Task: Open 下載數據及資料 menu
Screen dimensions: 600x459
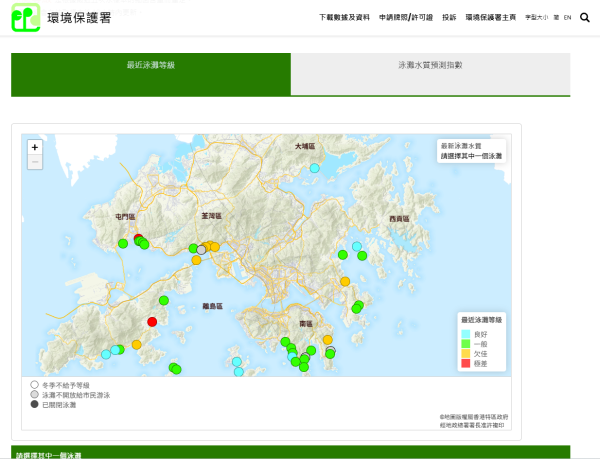Action: (x=344, y=18)
